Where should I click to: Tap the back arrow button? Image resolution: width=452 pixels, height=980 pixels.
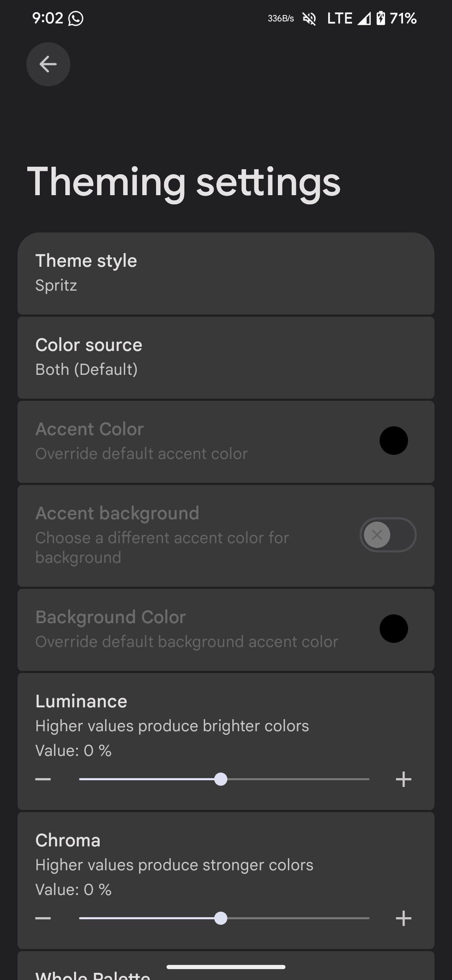tap(48, 64)
